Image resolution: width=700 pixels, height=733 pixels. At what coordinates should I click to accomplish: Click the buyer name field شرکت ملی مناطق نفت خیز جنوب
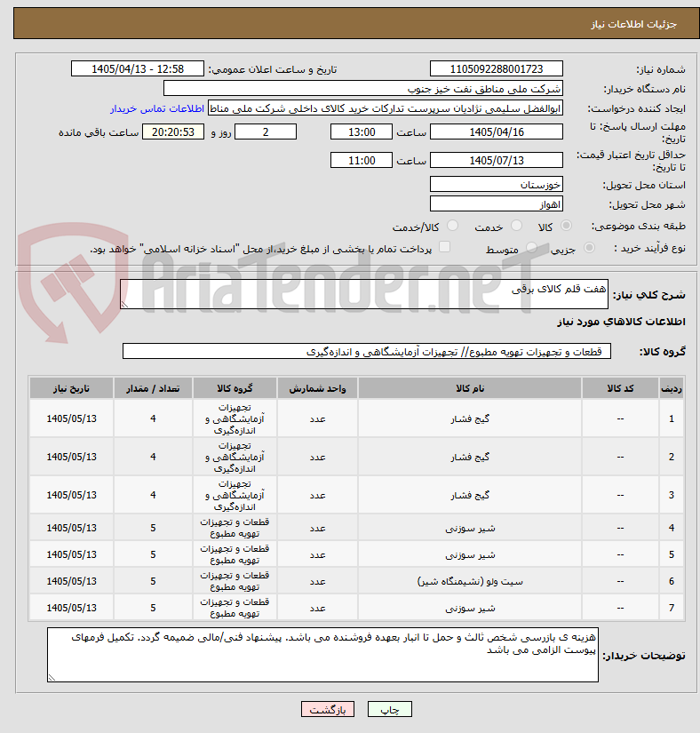pos(363,88)
